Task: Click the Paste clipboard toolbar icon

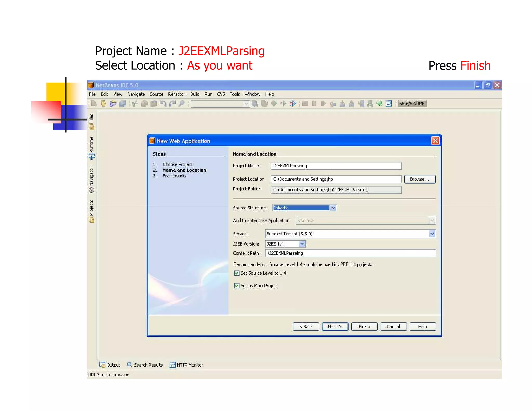Action: [154, 104]
